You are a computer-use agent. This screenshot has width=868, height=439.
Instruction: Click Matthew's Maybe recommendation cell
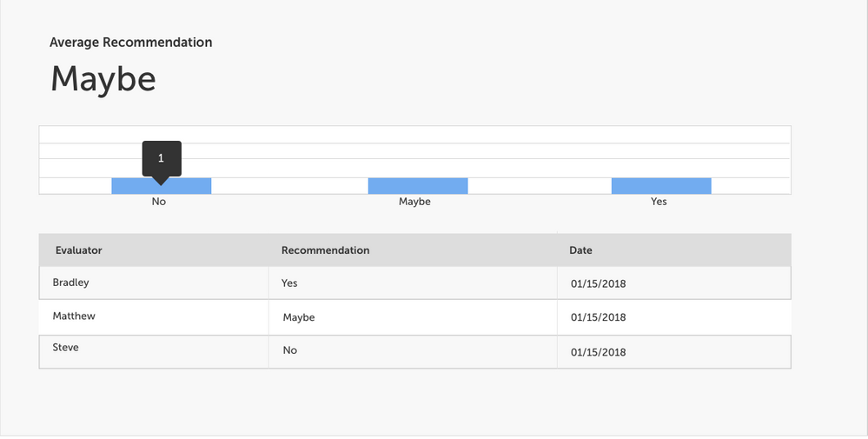click(x=299, y=318)
